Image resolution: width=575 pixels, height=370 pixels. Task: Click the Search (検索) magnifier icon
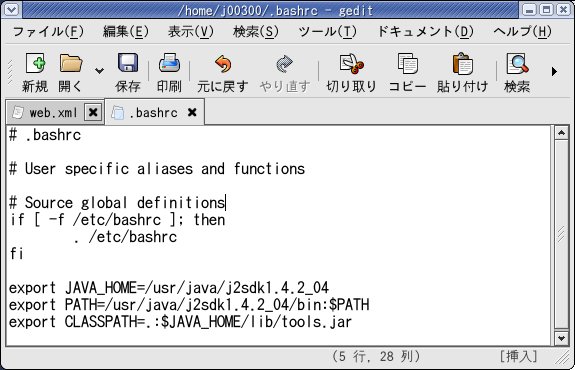click(x=517, y=63)
